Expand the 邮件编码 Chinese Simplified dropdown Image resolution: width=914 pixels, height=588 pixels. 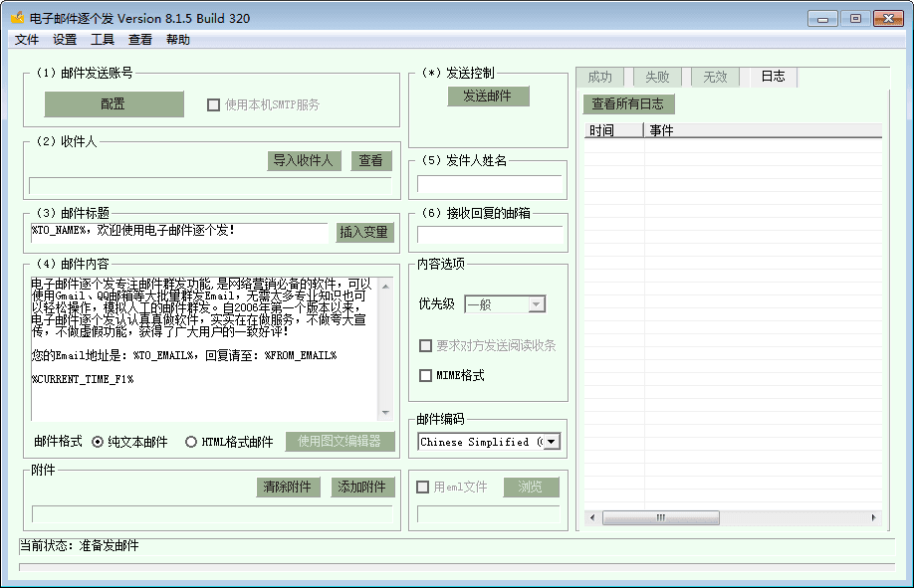pos(551,442)
